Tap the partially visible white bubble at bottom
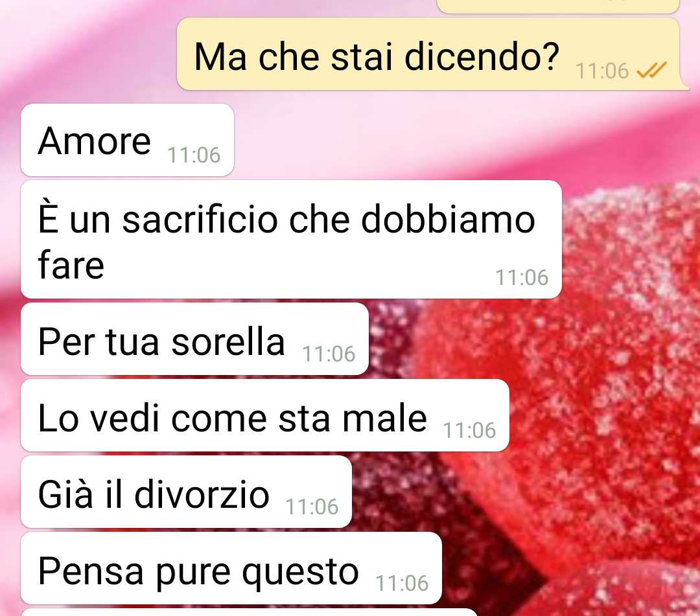 [x=249, y=612]
